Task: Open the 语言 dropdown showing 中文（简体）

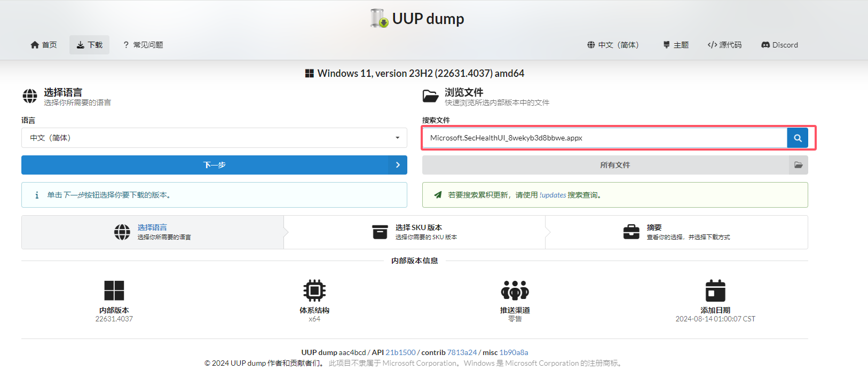Action: [214, 138]
